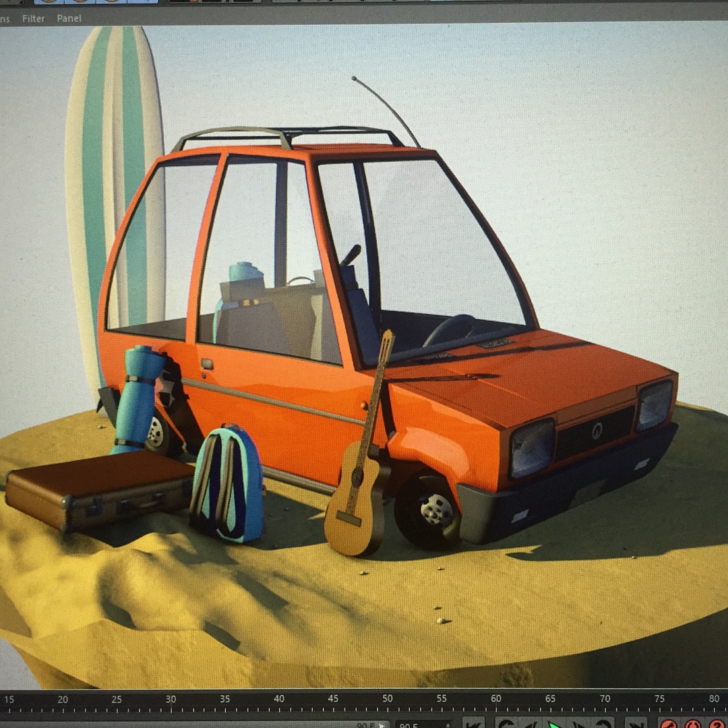728x728 pixels.
Task: Jump to frame 70 on the timeline
Action: click(605, 698)
